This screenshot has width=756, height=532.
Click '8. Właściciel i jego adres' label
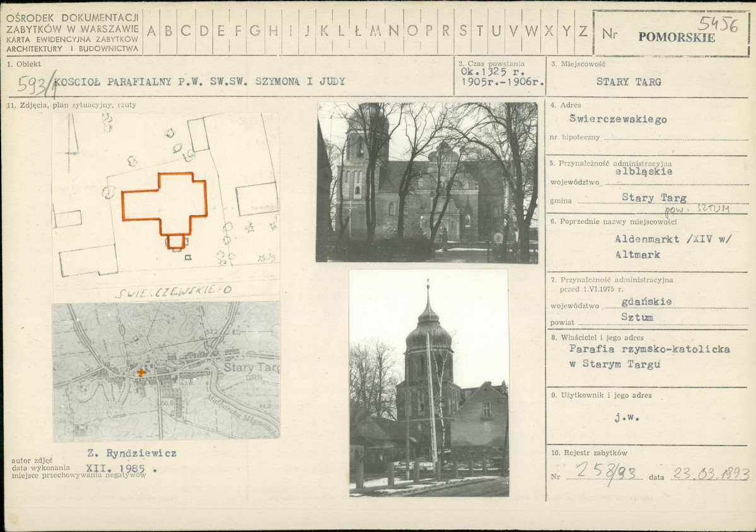click(597, 337)
